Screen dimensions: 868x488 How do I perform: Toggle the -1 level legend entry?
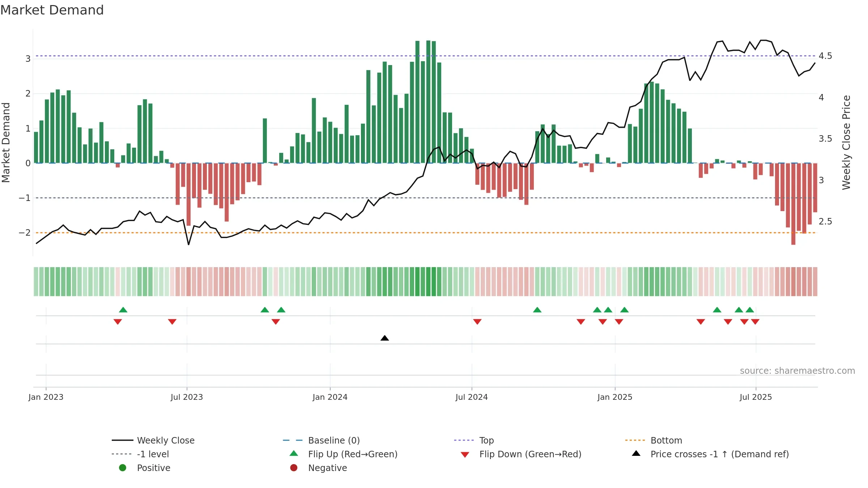click(x=140, y=454)
